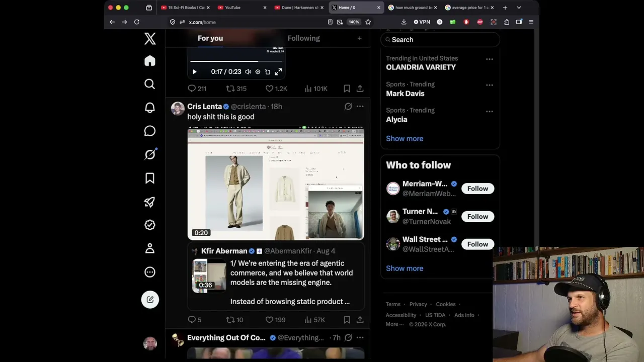This screenshot has height=362, width=644.
Task: Open more options on Cris Lenta's post
Action: 360,107
